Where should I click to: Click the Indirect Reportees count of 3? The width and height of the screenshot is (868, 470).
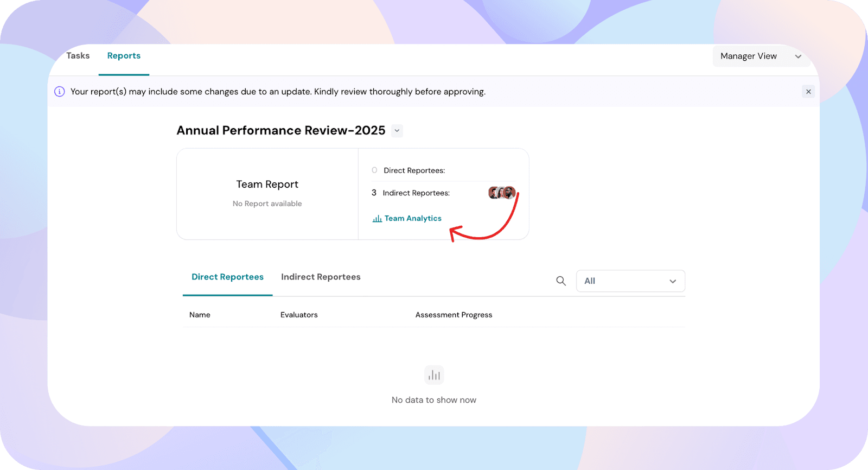(x=374, y=193)
